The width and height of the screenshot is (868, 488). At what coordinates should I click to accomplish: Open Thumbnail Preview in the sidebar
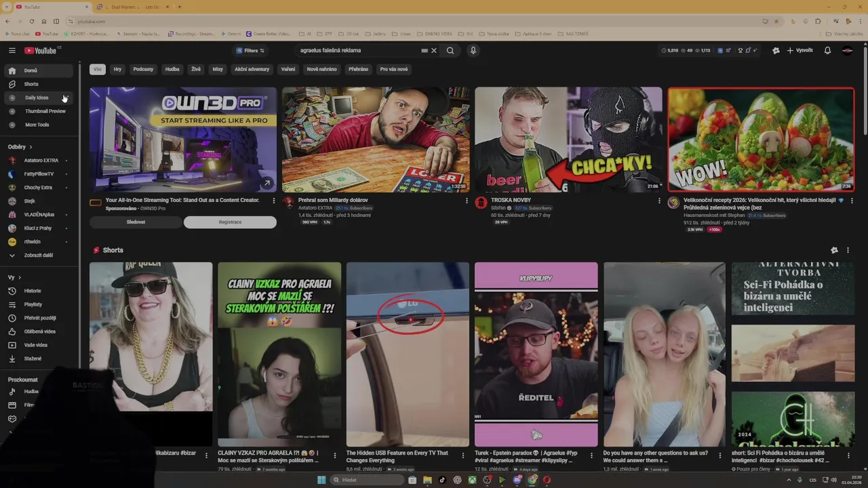(39, 111)
